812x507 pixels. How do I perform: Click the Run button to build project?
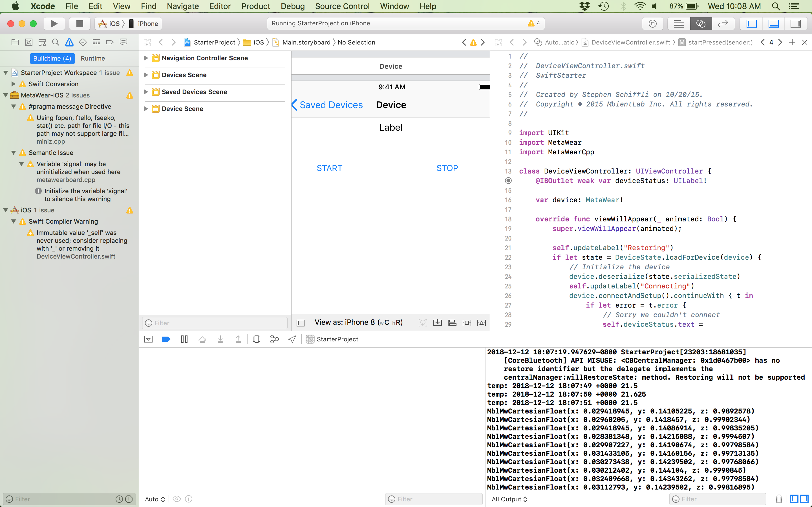tap(53, 23)
